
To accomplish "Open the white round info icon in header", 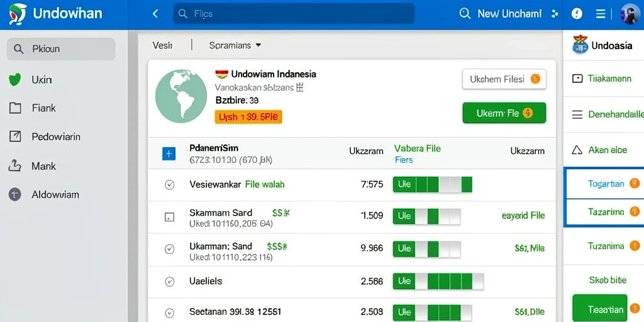I will tap(577, 14).
